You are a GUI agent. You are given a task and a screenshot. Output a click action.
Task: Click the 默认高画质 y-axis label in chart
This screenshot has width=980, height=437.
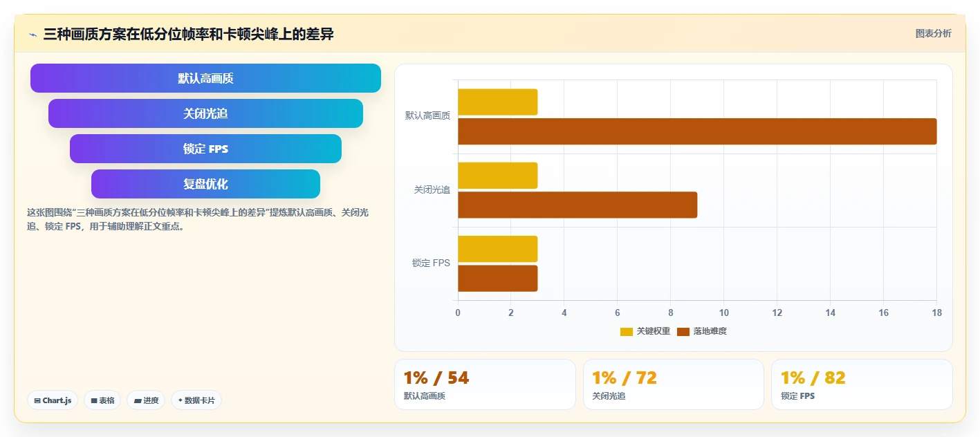(427, 115)
